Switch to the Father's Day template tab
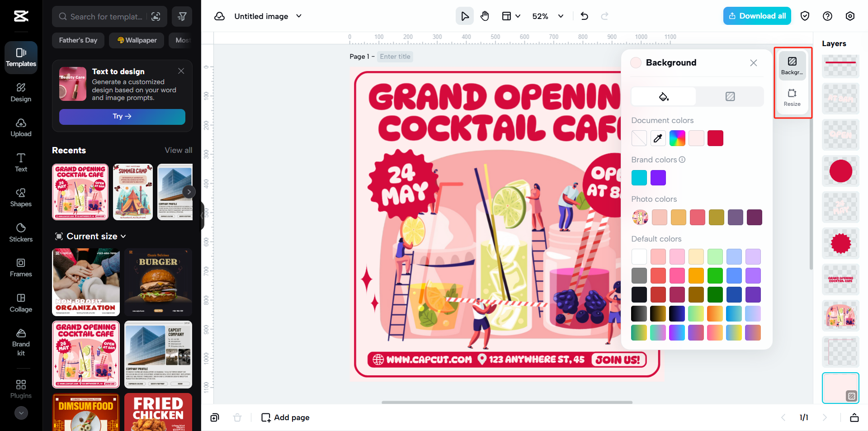Screen dimensions: 868x431 pyautogui.click(x=78, y=40)
